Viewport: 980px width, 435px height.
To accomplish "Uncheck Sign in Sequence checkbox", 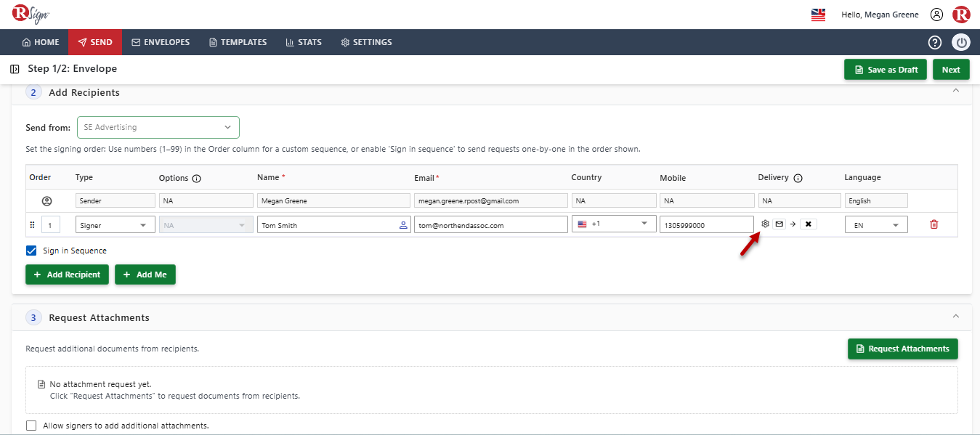I will pos(31,251).
